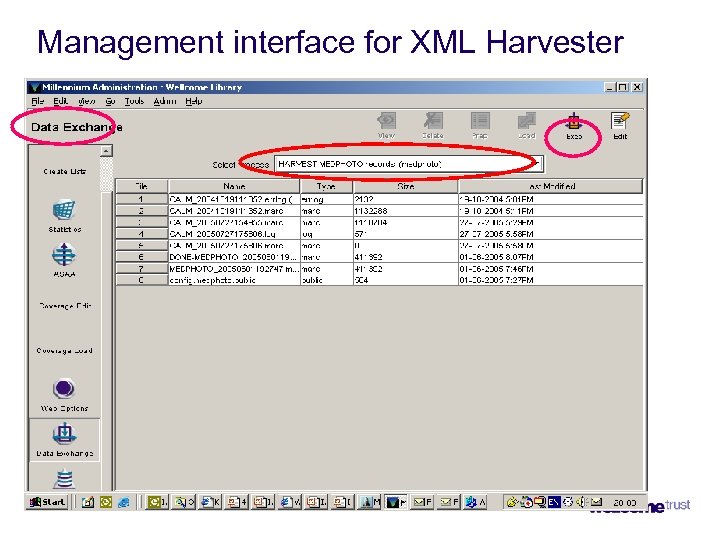Open the Coverage Edit sidebar item
The height and width of the screenshot is (540, 720).
pos(65,306)
